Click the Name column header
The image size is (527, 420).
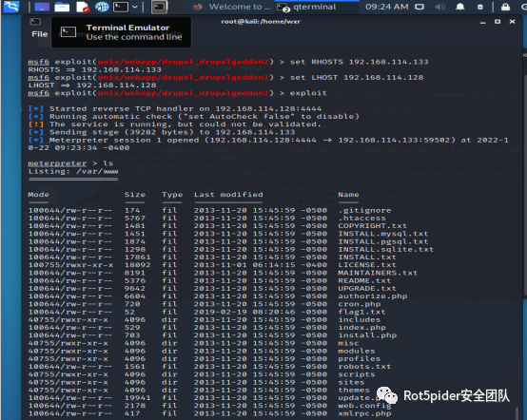pyautogui.click(x=348, y=195)
